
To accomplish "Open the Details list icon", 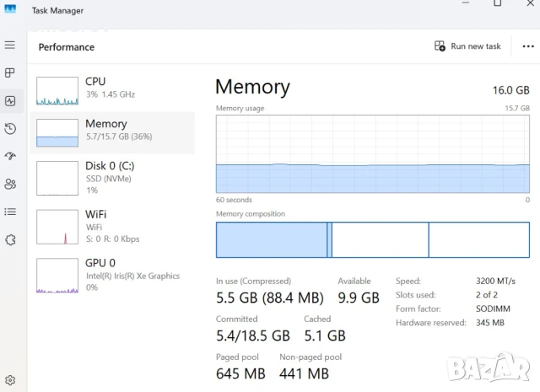I will point(10,212).
